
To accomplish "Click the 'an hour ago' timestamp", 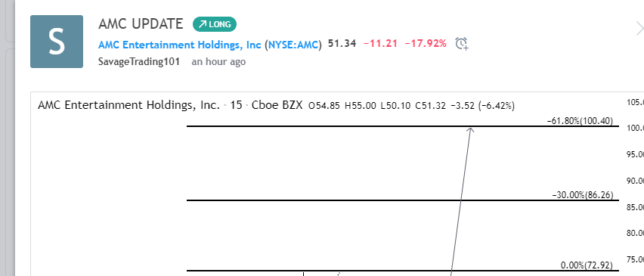I will pyautogui.click(x=218, y=62).
